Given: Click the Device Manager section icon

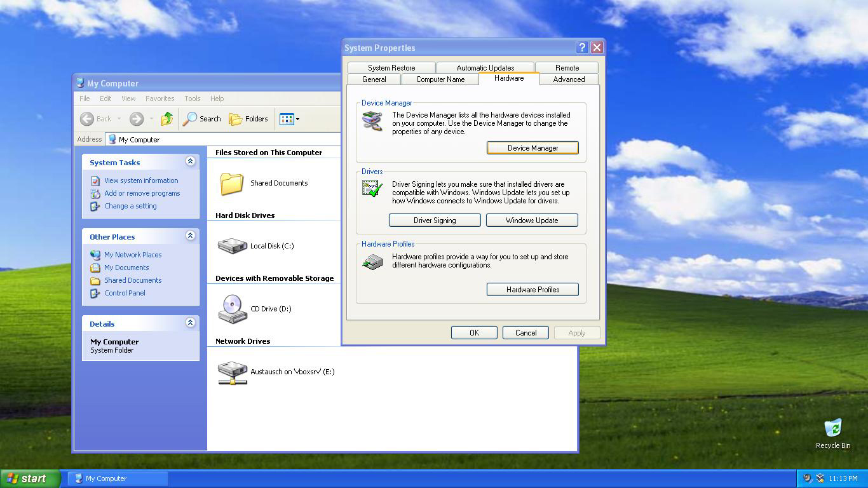Looking at the screenshot, I should click(372, 121).
